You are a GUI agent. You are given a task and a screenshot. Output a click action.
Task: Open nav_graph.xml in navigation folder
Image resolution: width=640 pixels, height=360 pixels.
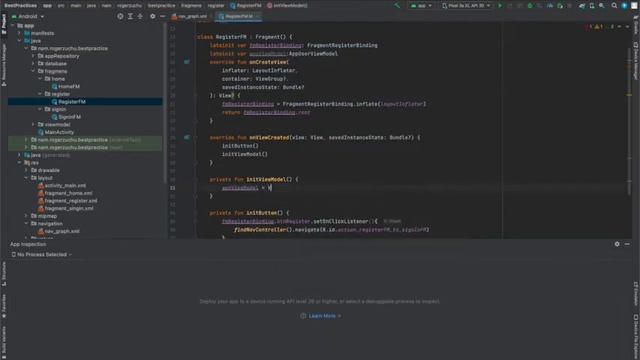pos(58,231)
